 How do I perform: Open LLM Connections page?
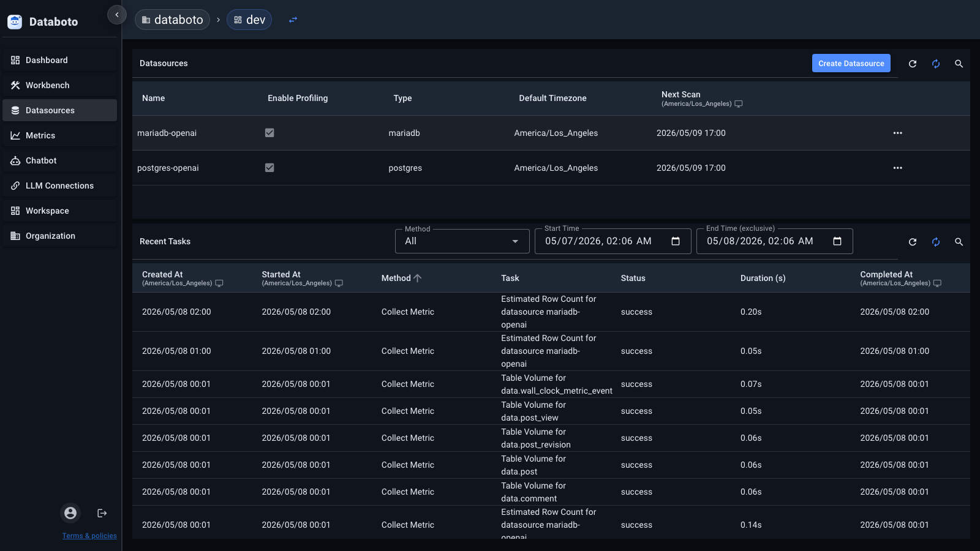coord(59,186)
